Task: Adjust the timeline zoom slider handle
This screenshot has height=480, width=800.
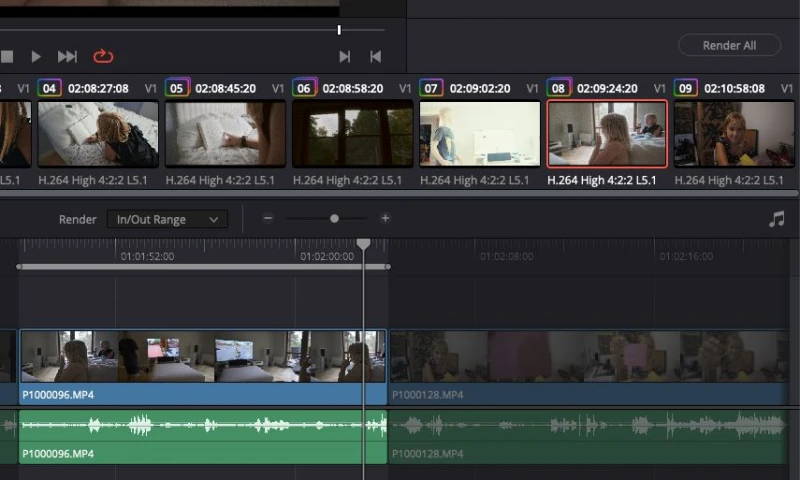Action: click(334, 218)
